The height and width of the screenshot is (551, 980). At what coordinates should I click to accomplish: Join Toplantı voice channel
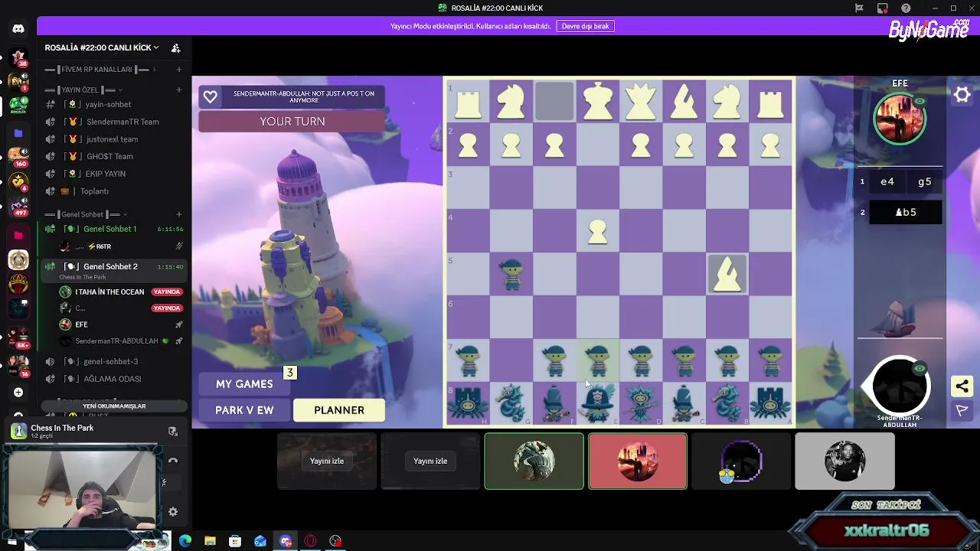pyautogui.click(x=115, y=191)
